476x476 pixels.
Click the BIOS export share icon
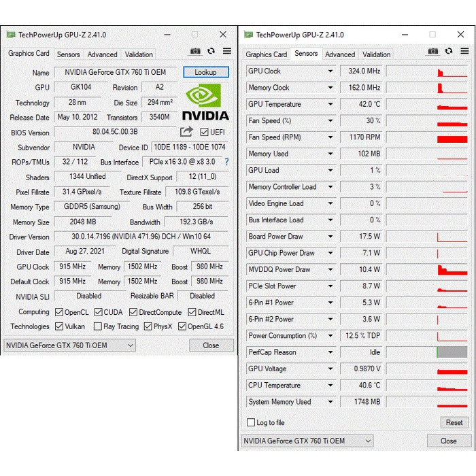click(x=186, y=131)
